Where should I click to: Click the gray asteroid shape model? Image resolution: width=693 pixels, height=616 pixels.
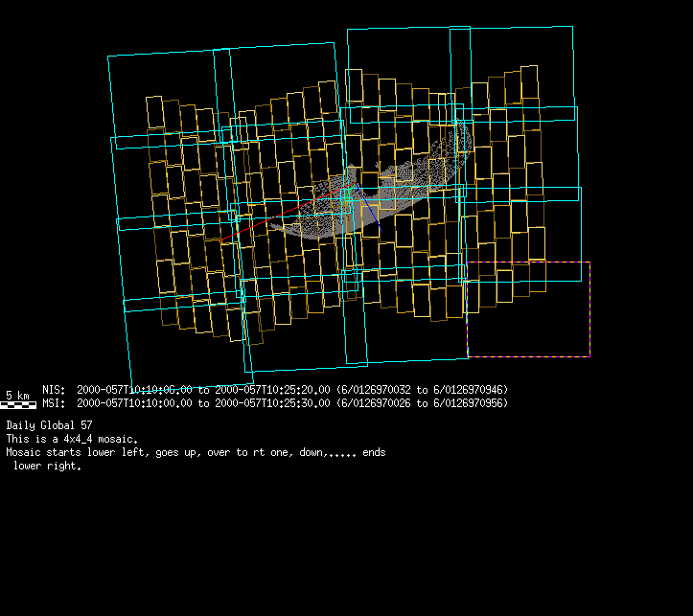coord(326,222)
